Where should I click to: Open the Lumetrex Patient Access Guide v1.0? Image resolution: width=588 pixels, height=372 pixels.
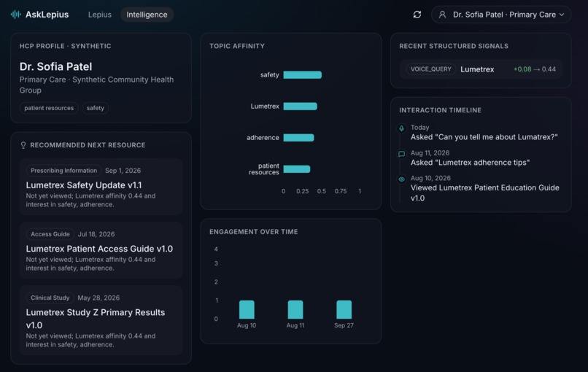pyautogui.click(x=101, y=250)
